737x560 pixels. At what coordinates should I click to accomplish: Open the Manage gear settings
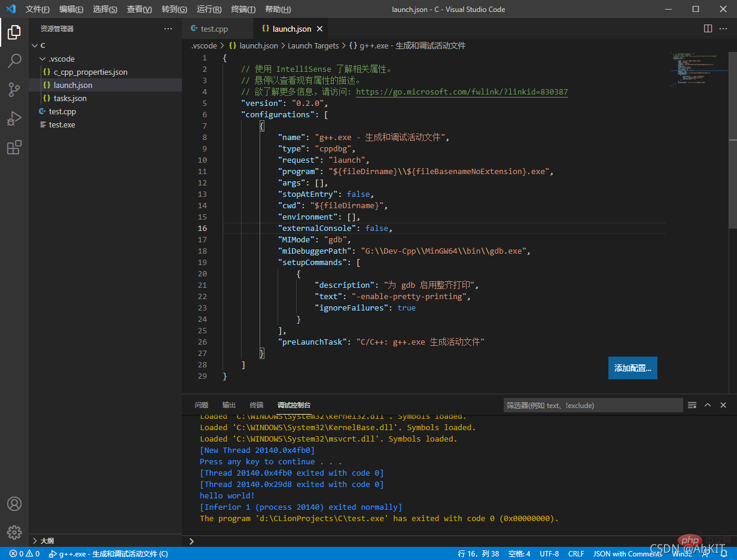[x=14, y=532]
